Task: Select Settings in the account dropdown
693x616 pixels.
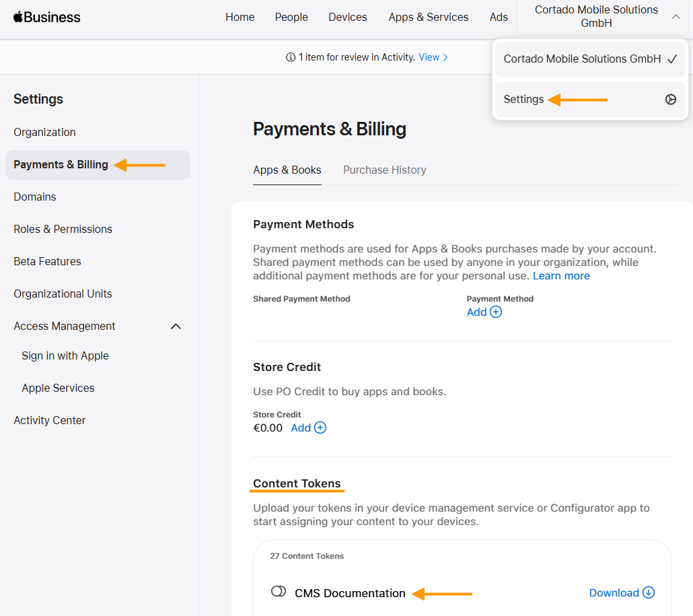Action: [x=590, y=100]
